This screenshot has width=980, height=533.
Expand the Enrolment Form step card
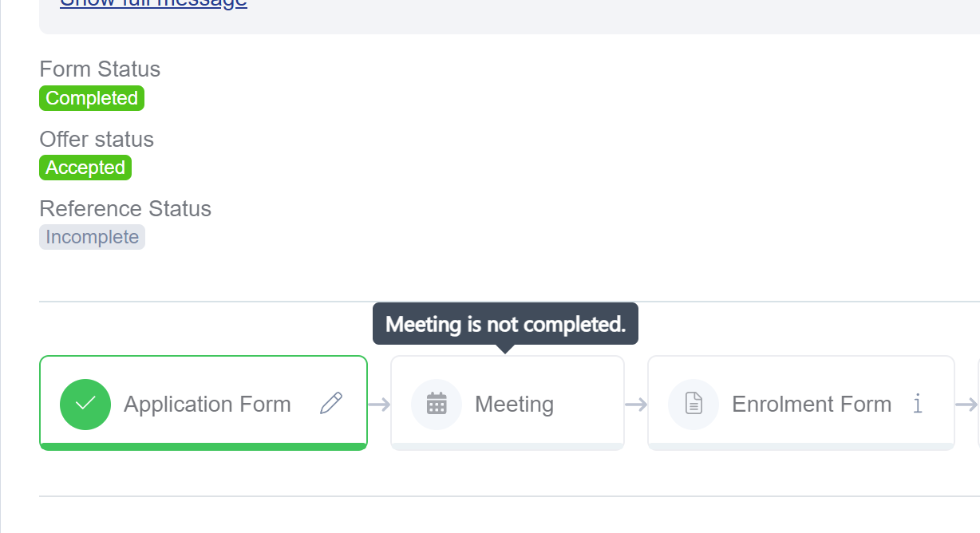click(x=800, y=401)
